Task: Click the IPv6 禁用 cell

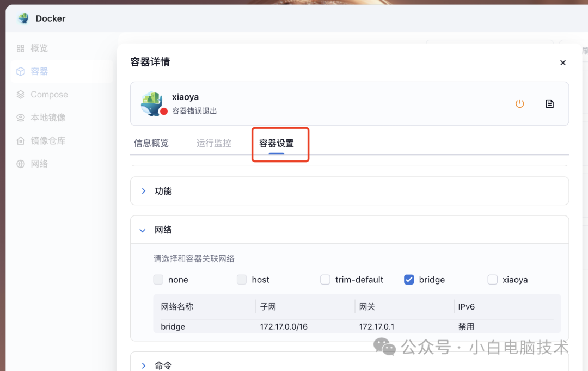Action: tap(466, 326)
